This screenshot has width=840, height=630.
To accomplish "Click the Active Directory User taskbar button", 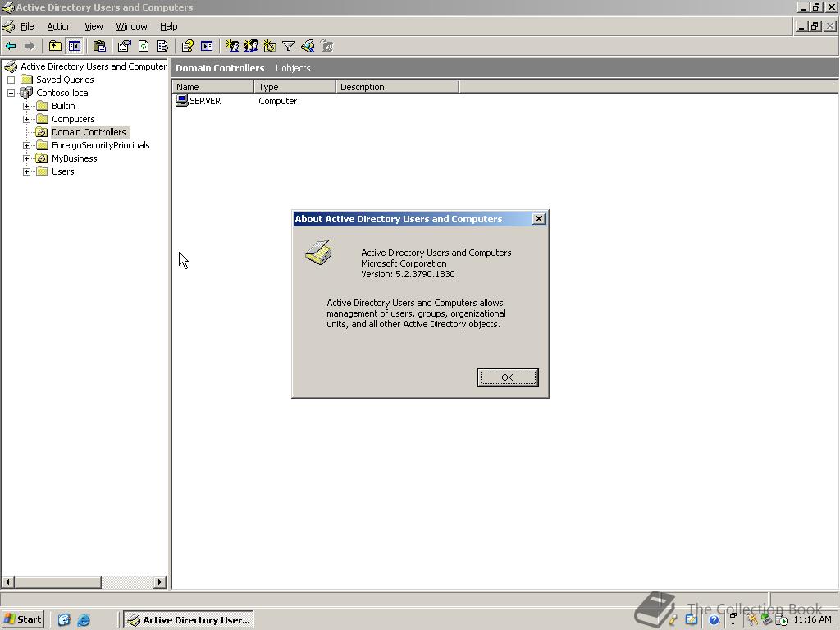I will tap(189, 620).
